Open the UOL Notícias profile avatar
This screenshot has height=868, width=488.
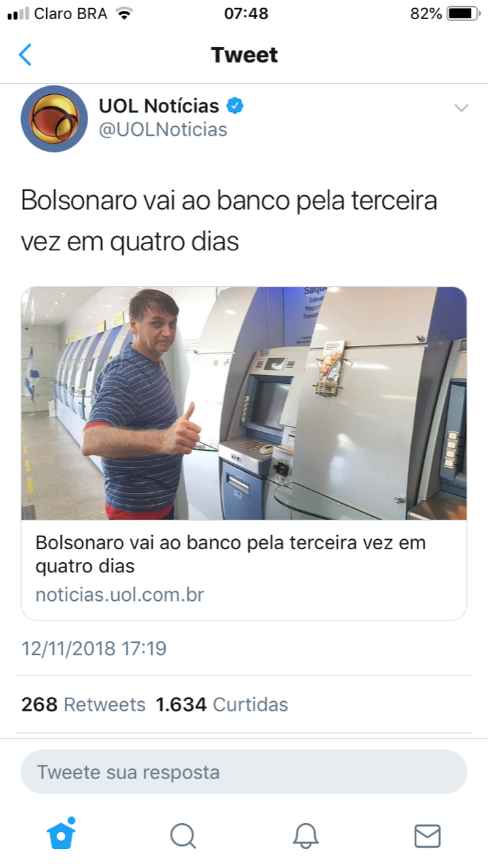coord(54,119)
